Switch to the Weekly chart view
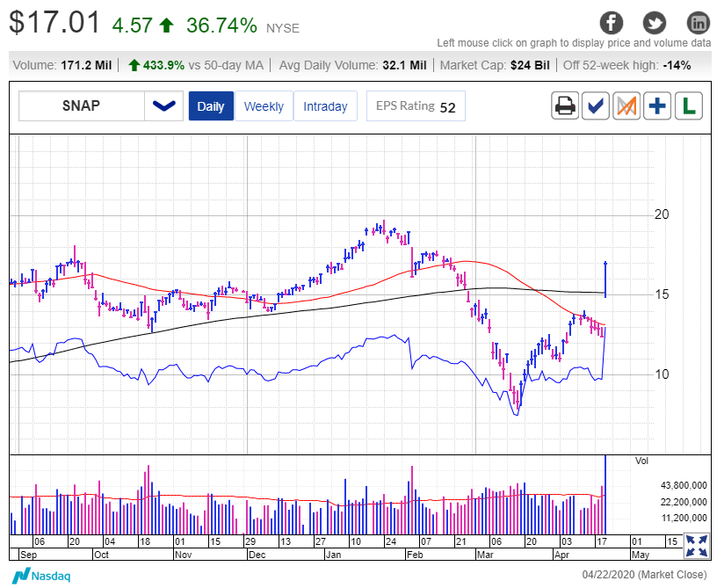The height and width of the screenshot is (588, 724). pos(264,105)
